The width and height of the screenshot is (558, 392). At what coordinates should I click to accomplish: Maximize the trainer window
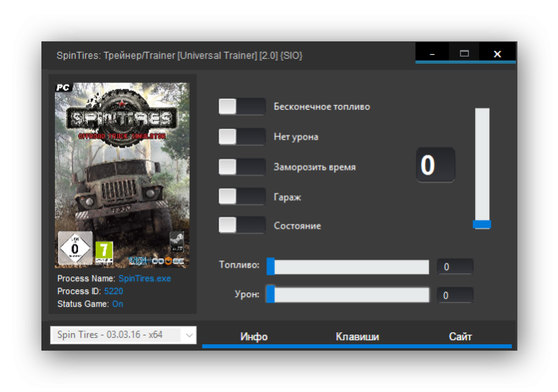[x=464, y=53]
